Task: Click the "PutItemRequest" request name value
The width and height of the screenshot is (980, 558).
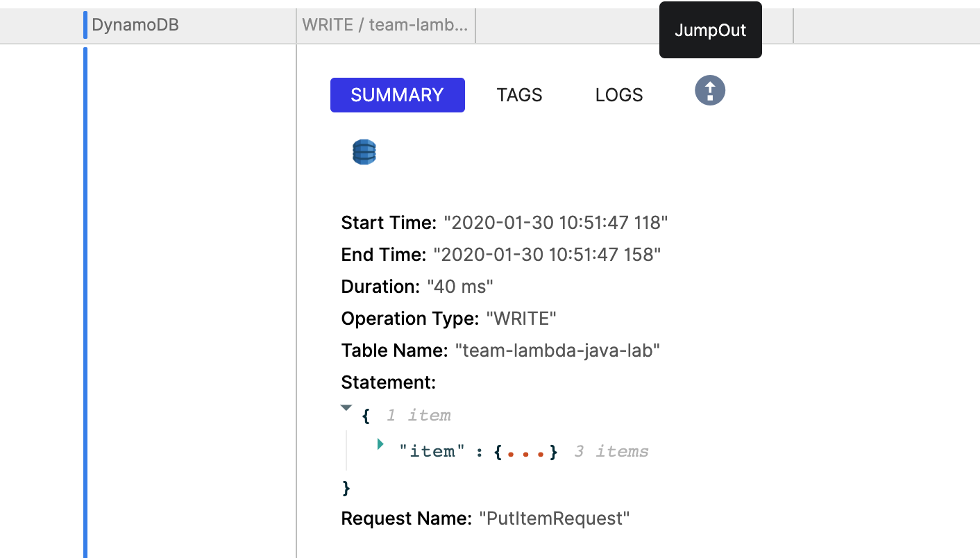Action: pyautogui.click(x=555, y=518)
